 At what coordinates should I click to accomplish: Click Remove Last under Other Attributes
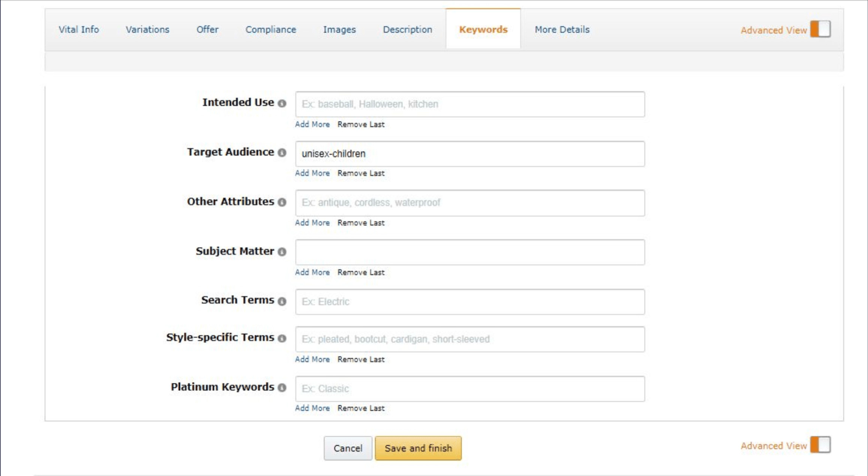(x=361, y=223)
